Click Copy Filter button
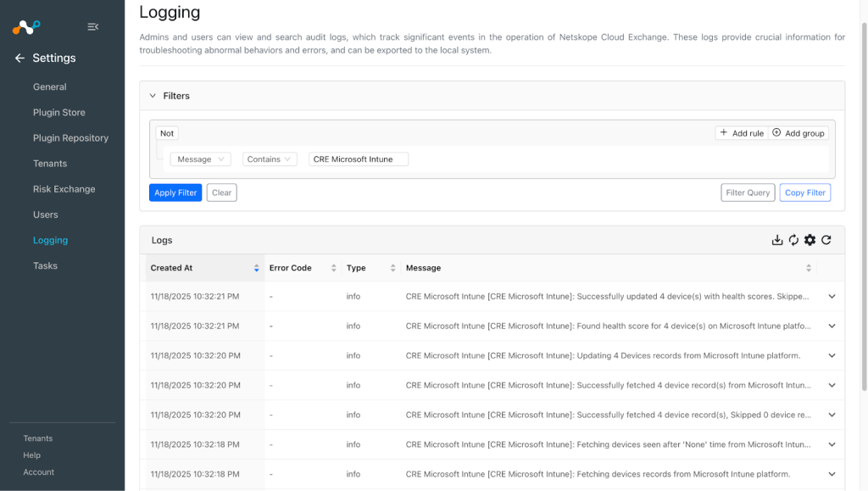 (805, 192)
